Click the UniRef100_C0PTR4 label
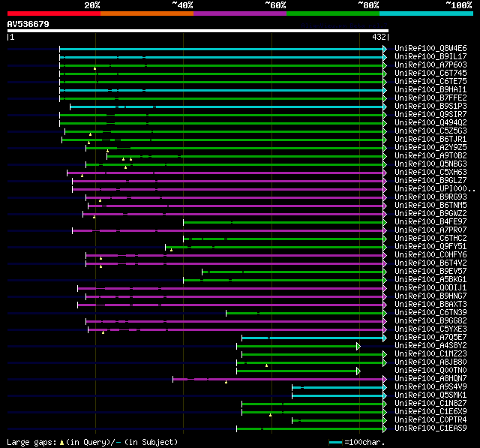This screenshot has width=480, height=448. [430, 420]
